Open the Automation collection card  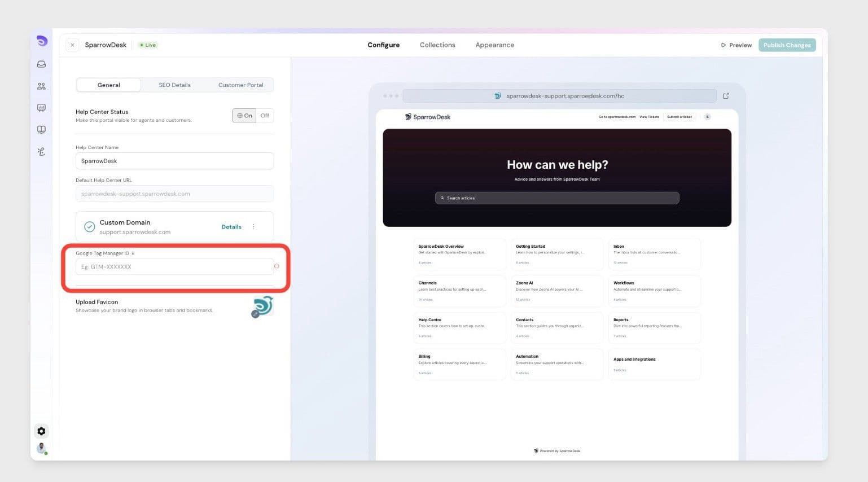click(x=557, y=364)
